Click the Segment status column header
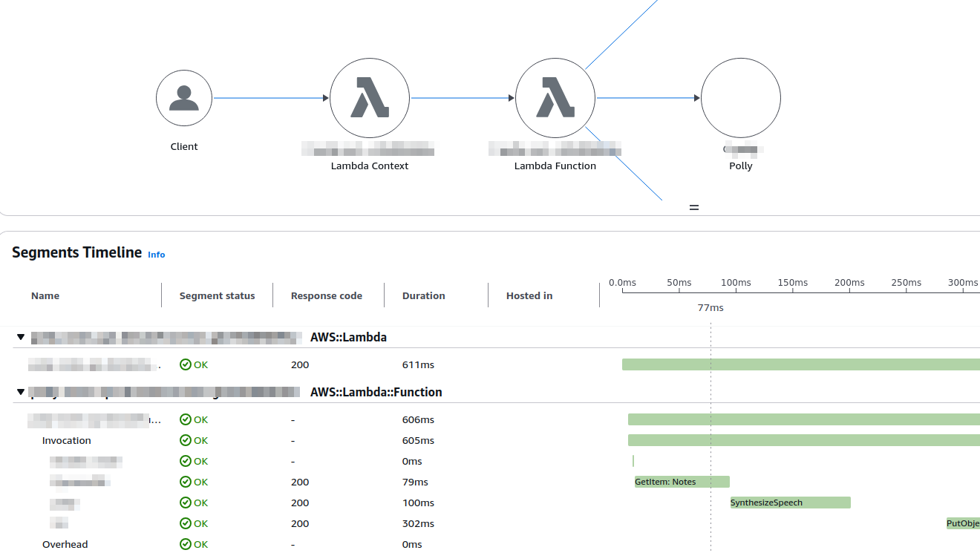The width and height of the screenshot is (980, 553). tap(217, 295)
